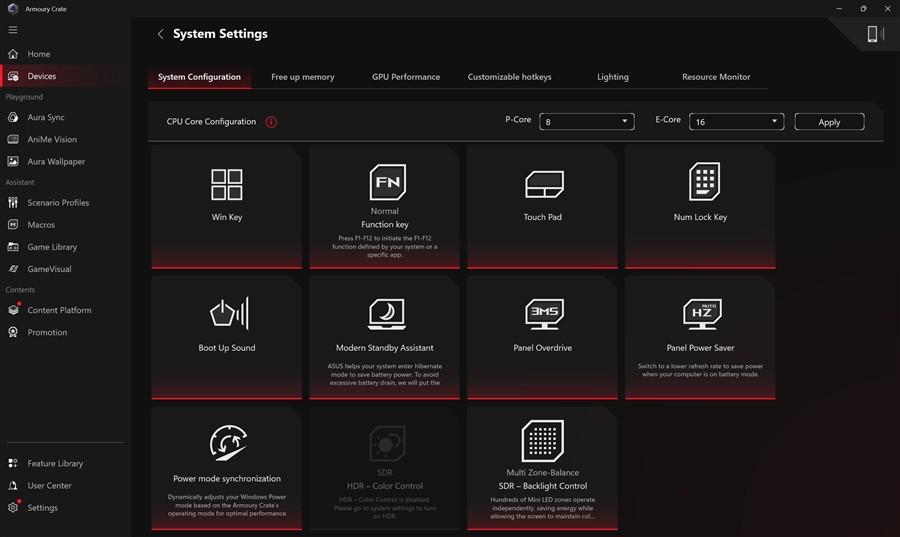Click the device icon in top-right corner
This screenshot has width=900, height=537.
[873, 35]
